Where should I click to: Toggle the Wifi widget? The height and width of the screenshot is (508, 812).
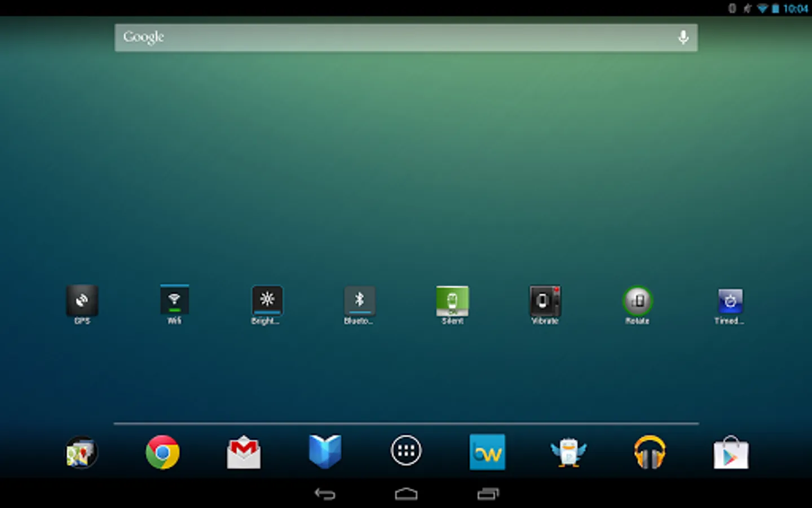coord(174,305)
